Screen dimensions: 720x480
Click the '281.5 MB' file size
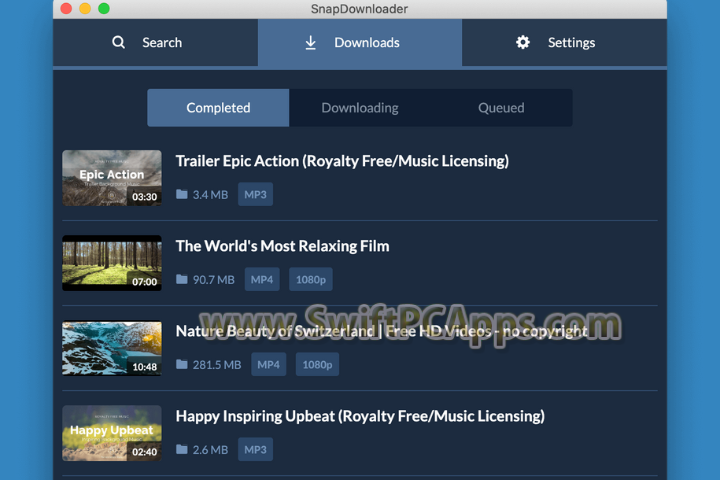point(217,365)
